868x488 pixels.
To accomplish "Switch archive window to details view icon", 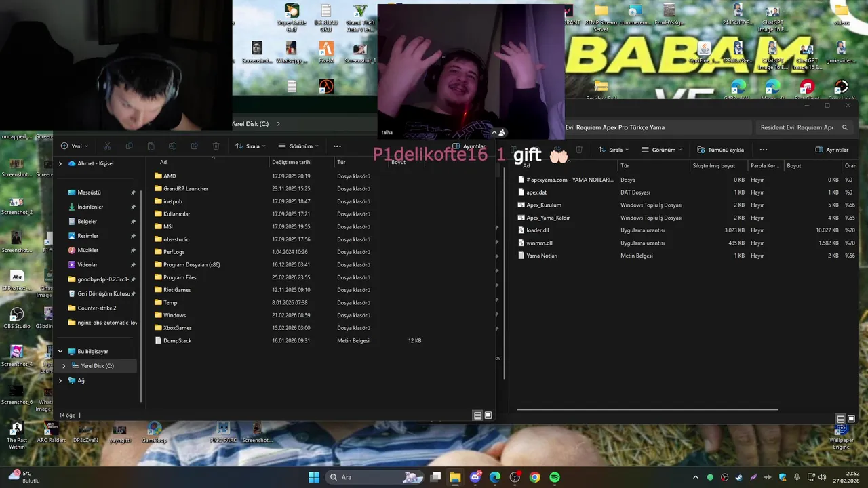I will tap(841, 419).
